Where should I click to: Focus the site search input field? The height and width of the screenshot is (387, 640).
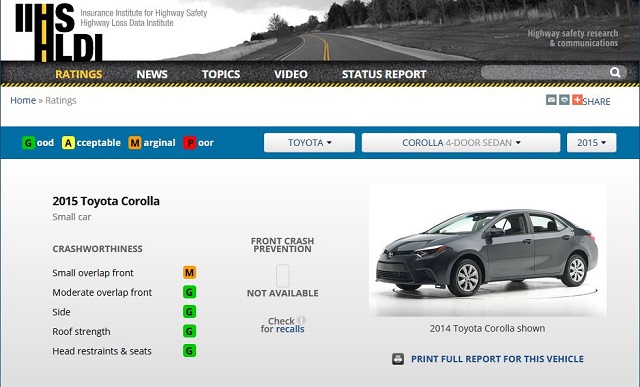544,73
